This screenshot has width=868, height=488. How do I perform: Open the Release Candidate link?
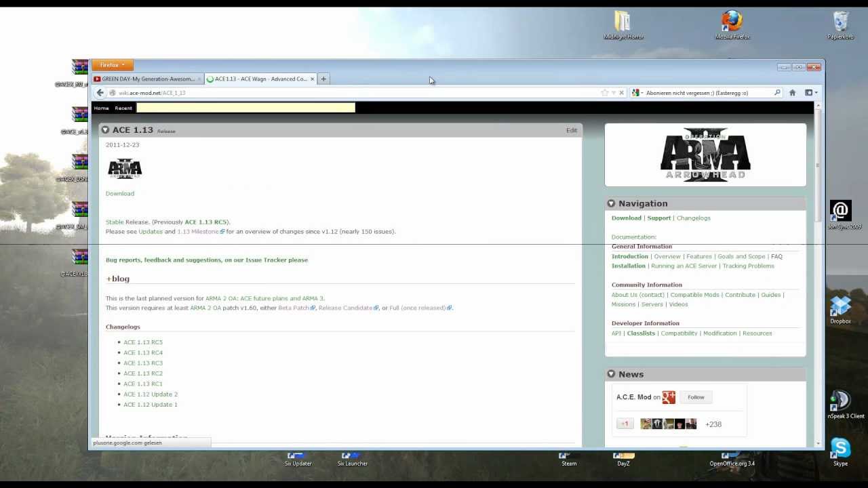(345, 308)
